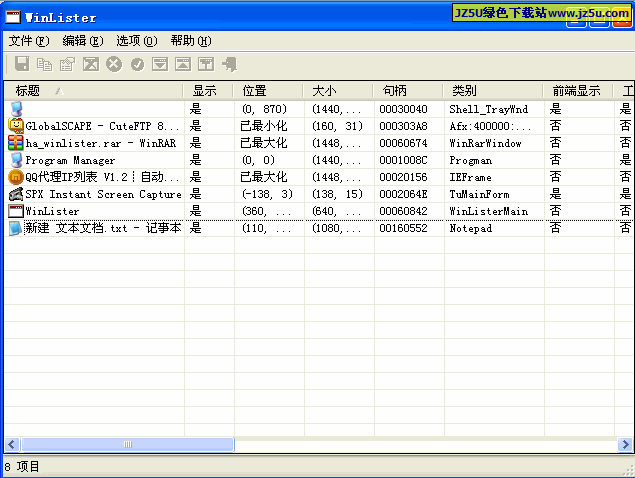Viewport: 635px width, 478px height.
Task: Click the round X toolbar icon
Action: click(x=114, y=64)
